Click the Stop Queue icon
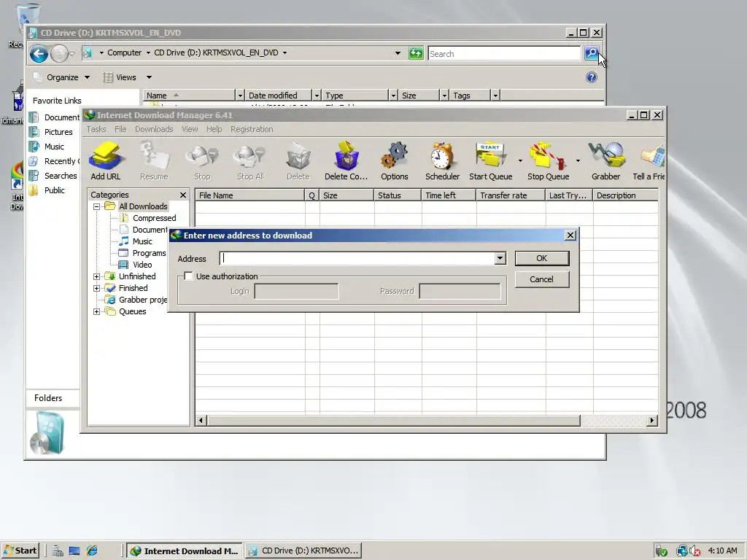 pyautogui.click(x=548, y=160)
